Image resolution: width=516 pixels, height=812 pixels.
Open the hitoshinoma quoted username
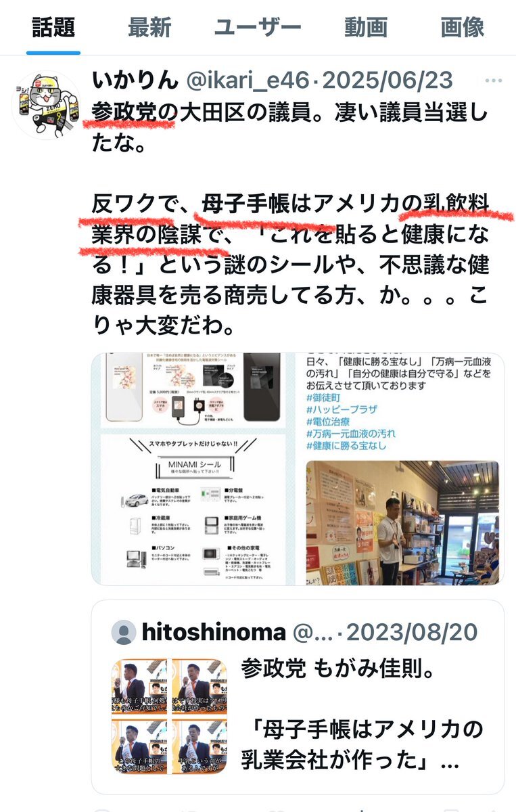pos(214,633)
